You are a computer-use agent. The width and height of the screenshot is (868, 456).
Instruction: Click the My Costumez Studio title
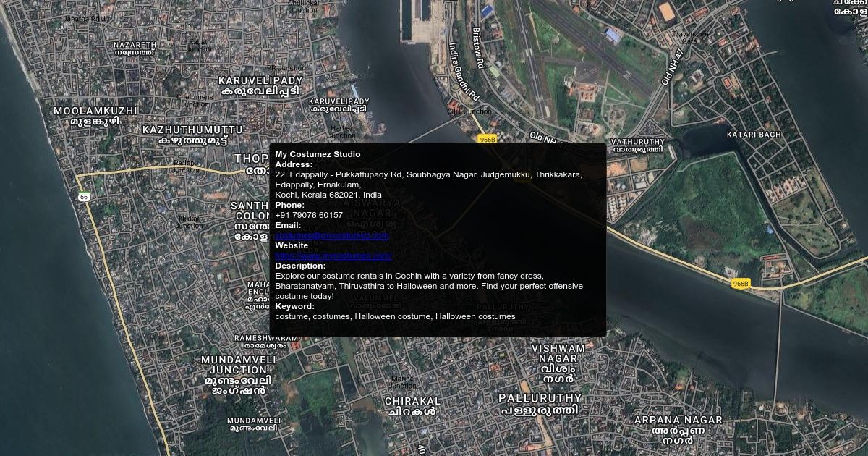318,154
